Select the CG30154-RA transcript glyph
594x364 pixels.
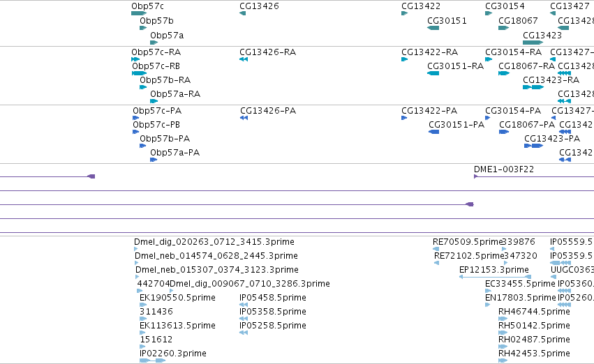coord(489,59)
